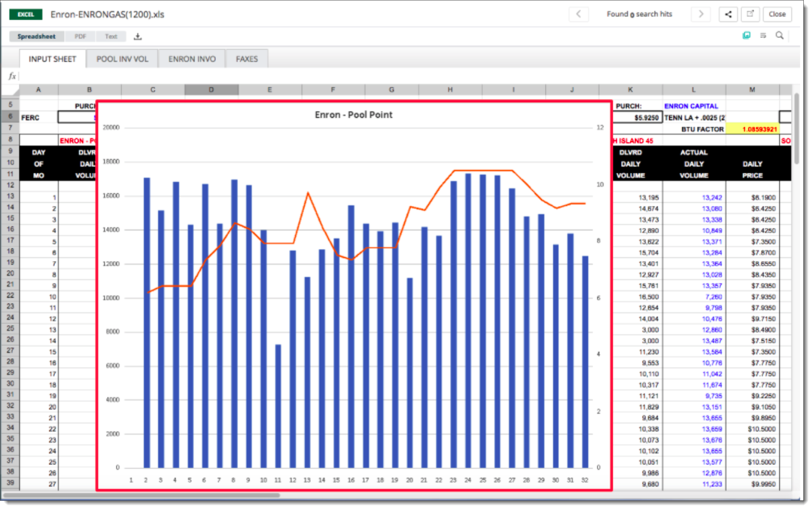
Task: Select the BTU FACTOR label cell
Action: (694, 129)
